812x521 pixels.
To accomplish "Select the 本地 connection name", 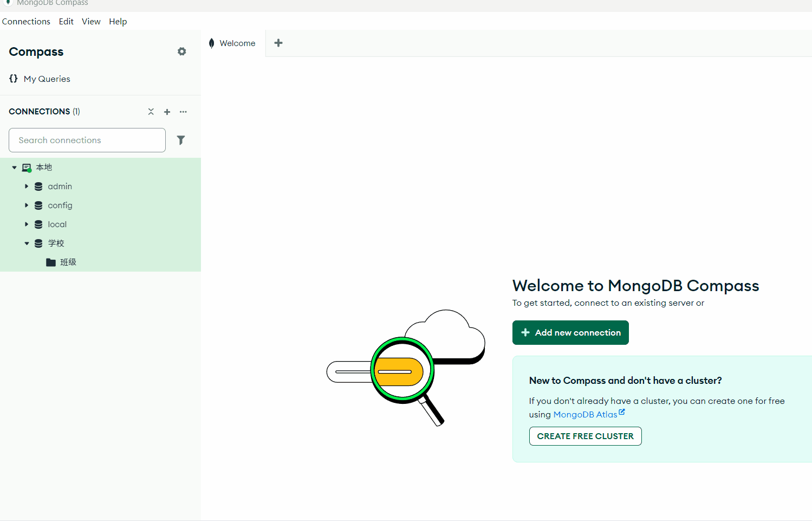I will [x=44, y=168].
